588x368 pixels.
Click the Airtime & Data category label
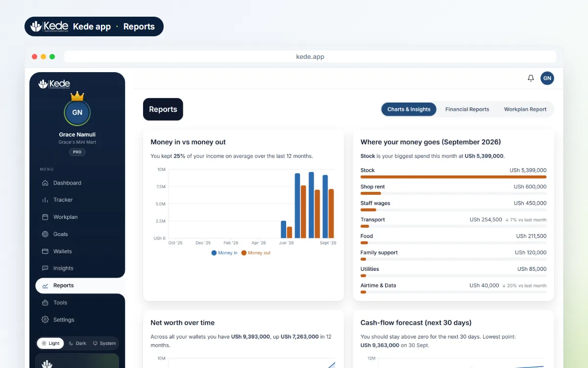(x=378, y=286)
